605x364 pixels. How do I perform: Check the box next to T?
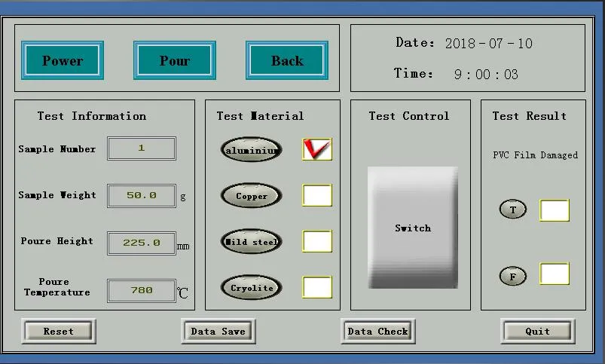click(555, 210)
